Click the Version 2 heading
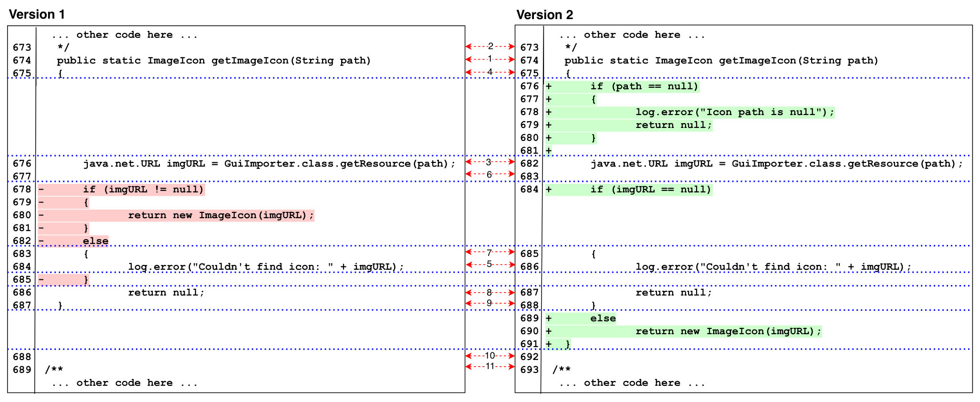This screenshot has width=980, height=402. point(544,15)
